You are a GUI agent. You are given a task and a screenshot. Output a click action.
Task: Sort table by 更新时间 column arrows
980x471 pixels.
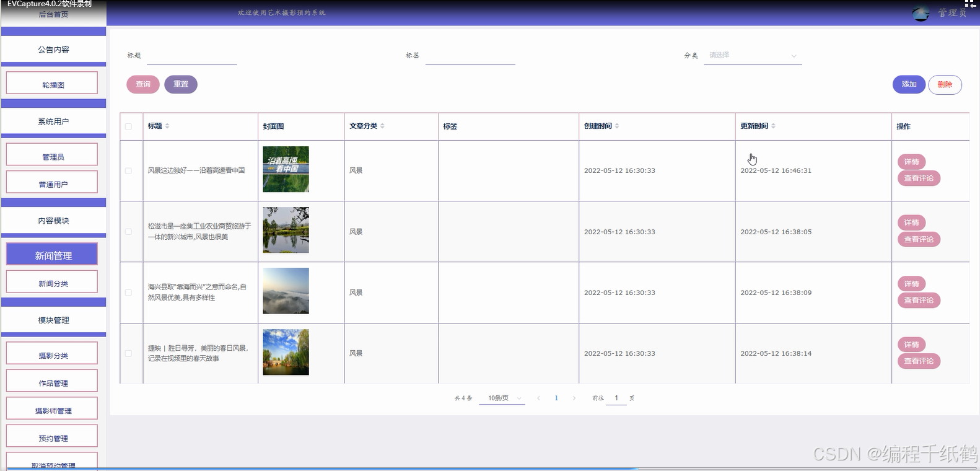point(773,126)
